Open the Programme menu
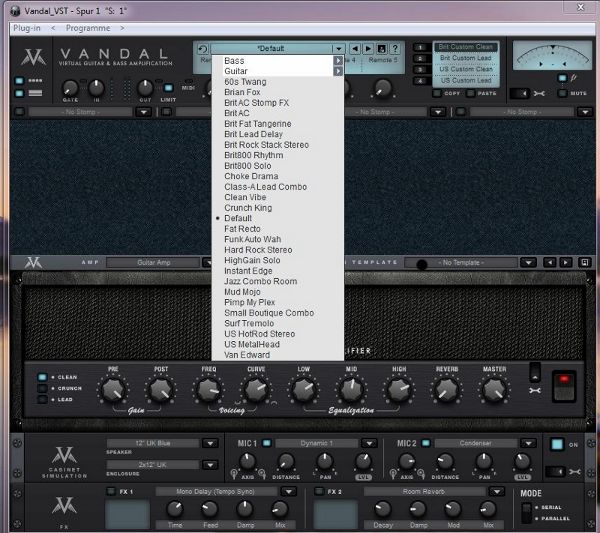600x533 pixels. click(x=88, y=28)
